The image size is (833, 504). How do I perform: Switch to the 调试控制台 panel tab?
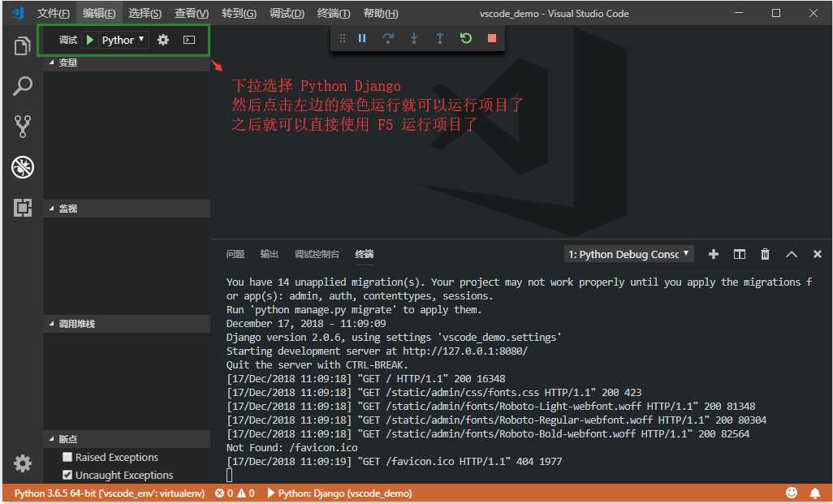pos(317,254)
